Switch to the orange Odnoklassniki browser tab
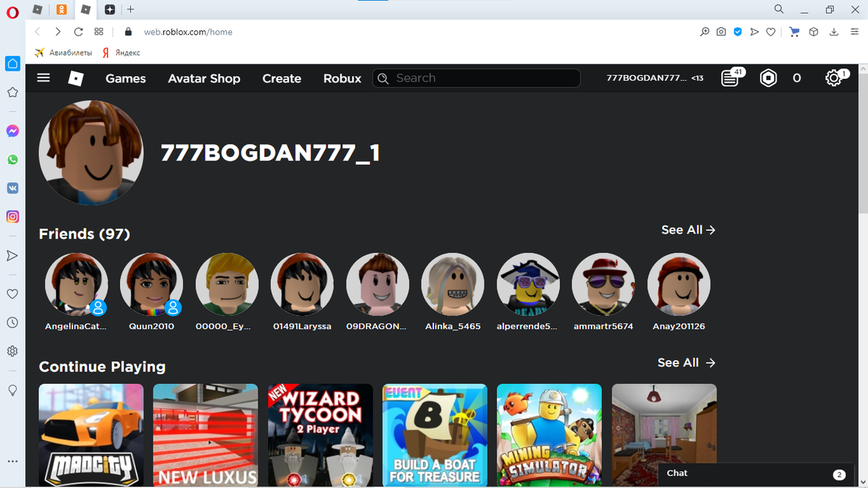 (x=62, y=9)
